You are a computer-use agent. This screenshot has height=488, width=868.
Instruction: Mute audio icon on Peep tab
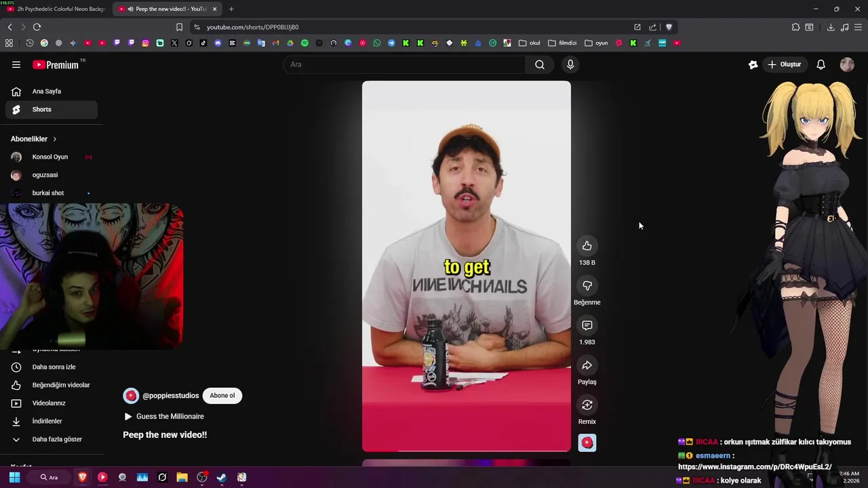tap(130, 9)
